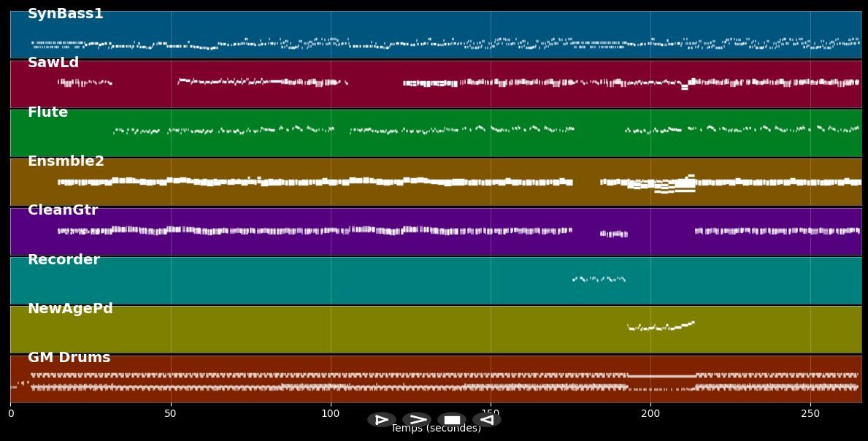
Task: Click the 250 second tick label
Action: (x=810, y=414)
